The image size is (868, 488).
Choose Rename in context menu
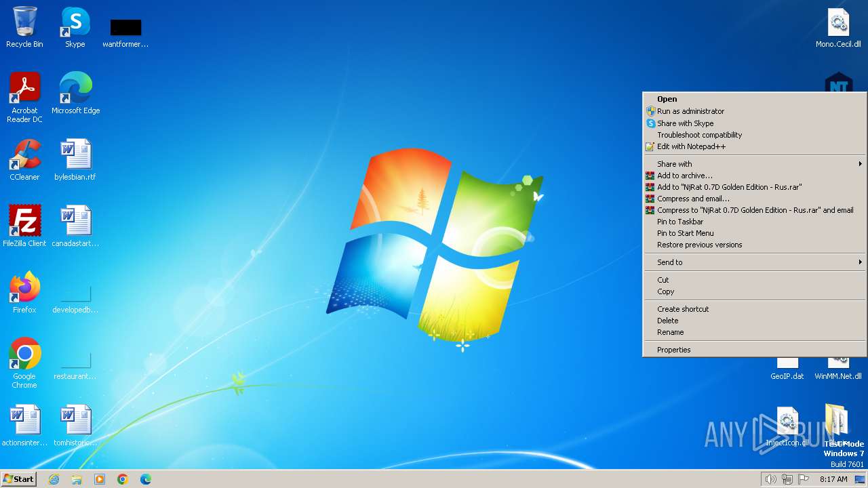coord(754,332)
